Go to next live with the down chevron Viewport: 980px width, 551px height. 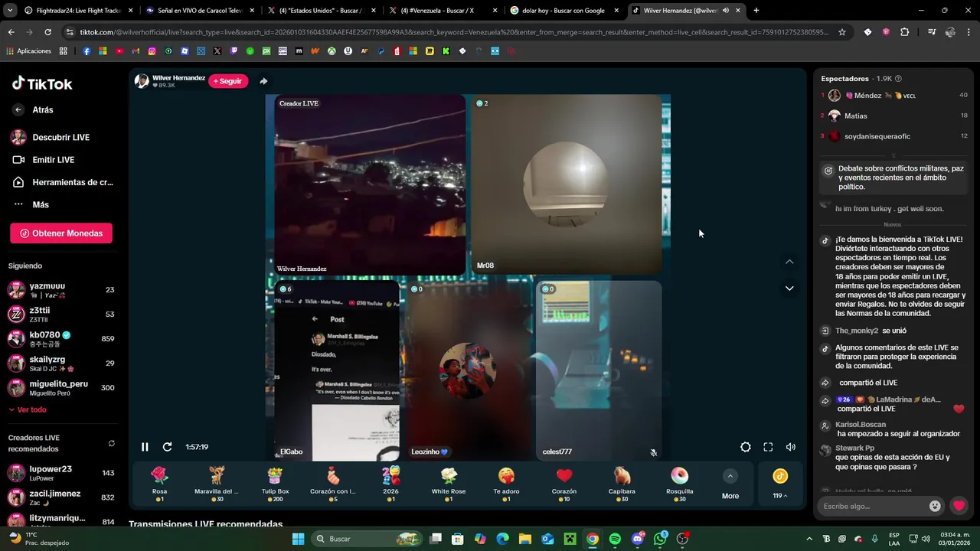click(x=789, y=289)
